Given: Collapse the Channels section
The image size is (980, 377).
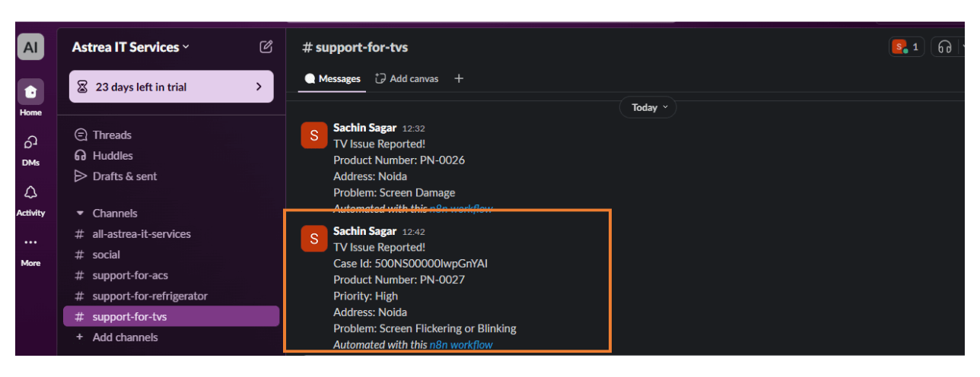Looking at the screenshot, I should click(x=80, y=214).
